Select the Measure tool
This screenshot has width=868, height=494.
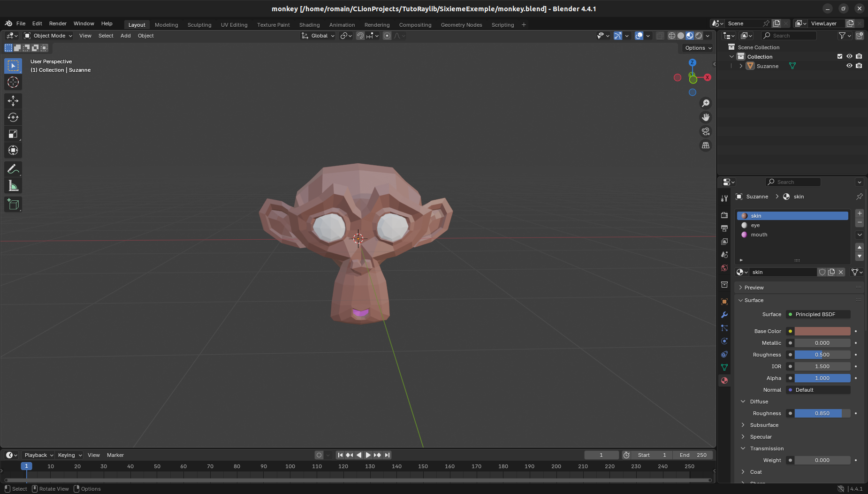point(13,185)
